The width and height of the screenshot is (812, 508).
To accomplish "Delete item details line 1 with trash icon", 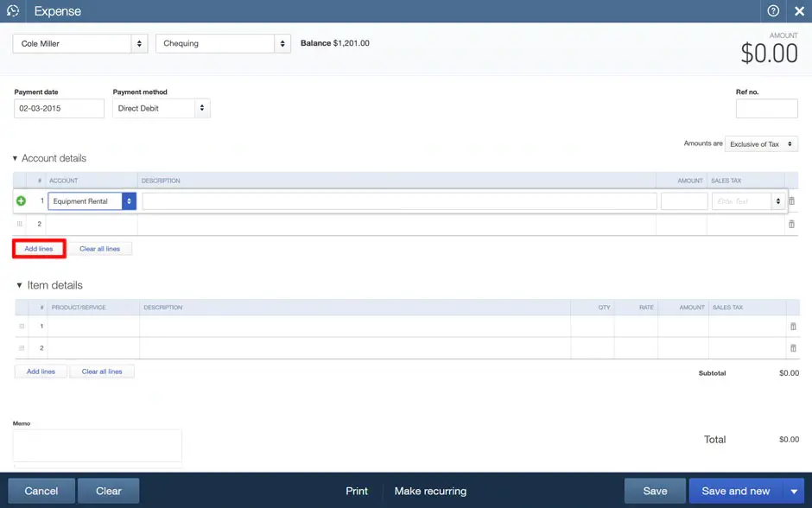I will (x=793, y=327).
